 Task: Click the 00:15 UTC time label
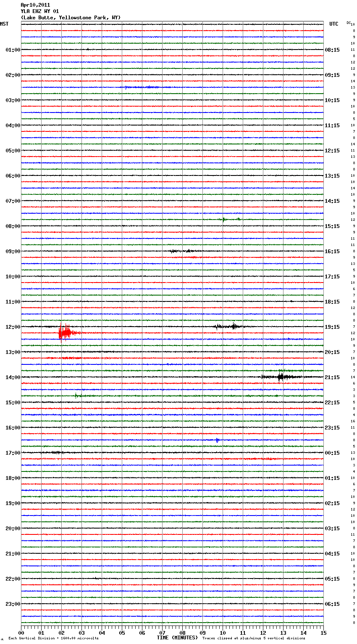pyautogui.click(x=332, y=453)
